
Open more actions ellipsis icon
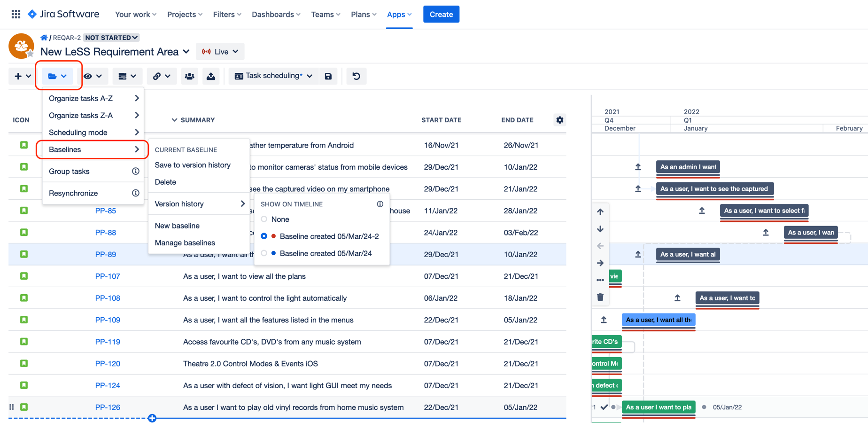click(x=600, y=280)
